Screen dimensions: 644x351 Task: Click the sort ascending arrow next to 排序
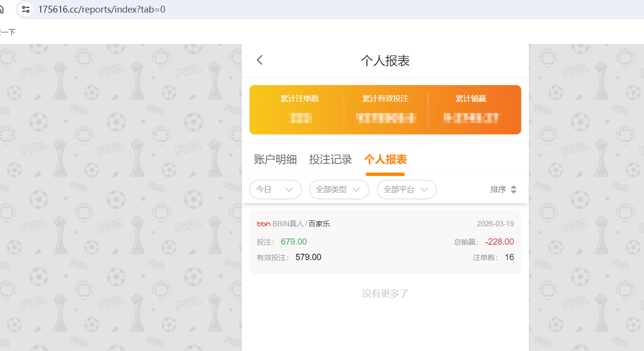[513, 187]
